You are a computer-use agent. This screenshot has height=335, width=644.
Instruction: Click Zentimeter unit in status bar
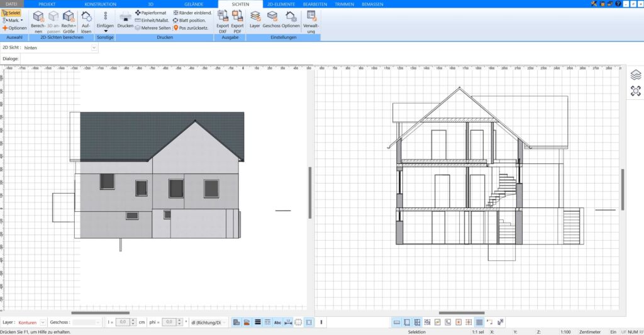590,332
